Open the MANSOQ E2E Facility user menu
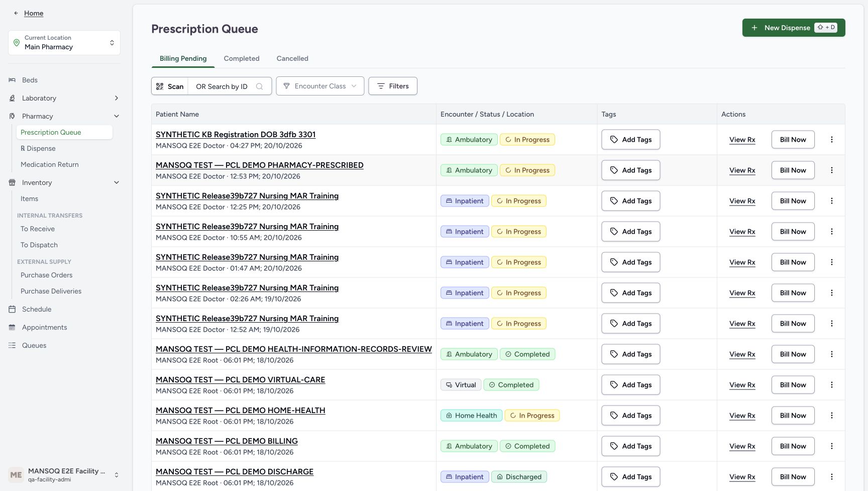 point(64,475)
